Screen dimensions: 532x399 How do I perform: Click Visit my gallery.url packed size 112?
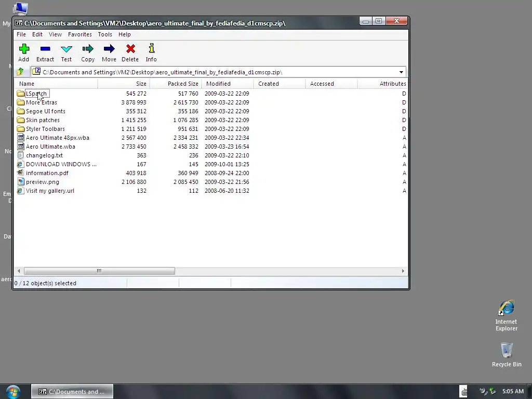(x=193, y=190)
